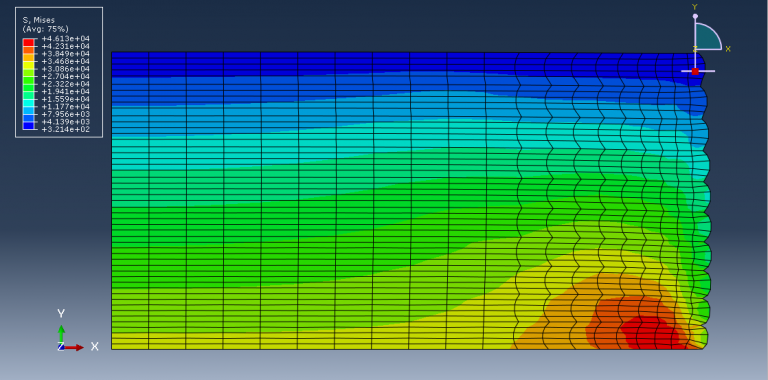Click the red X arrow of the view triad
This screenshot has height=380, width=768.
click(x=74, y=347)
